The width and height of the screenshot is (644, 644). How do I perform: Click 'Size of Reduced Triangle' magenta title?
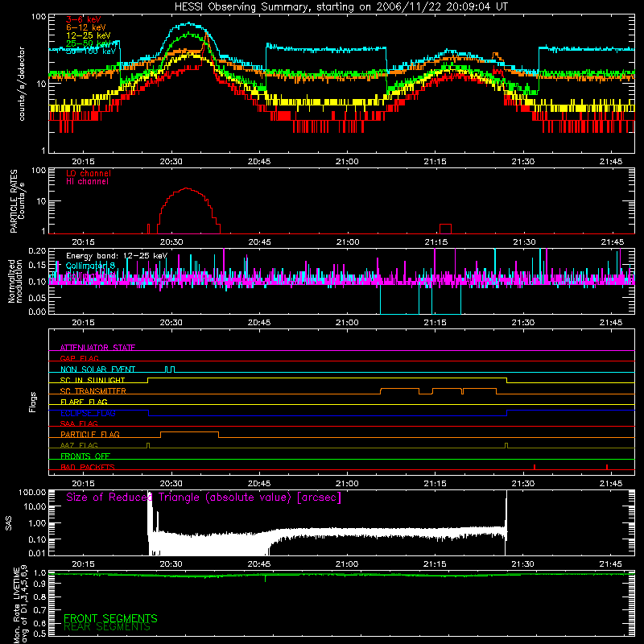[204, 497]
